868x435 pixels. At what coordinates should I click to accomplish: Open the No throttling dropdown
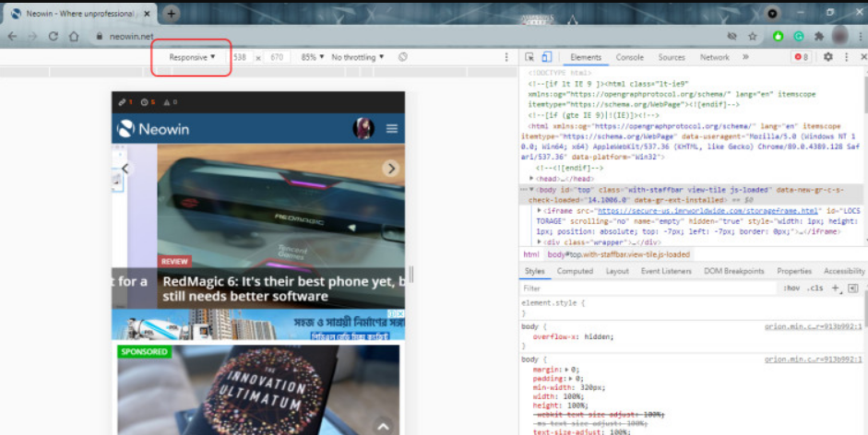[x=358, y=57]
